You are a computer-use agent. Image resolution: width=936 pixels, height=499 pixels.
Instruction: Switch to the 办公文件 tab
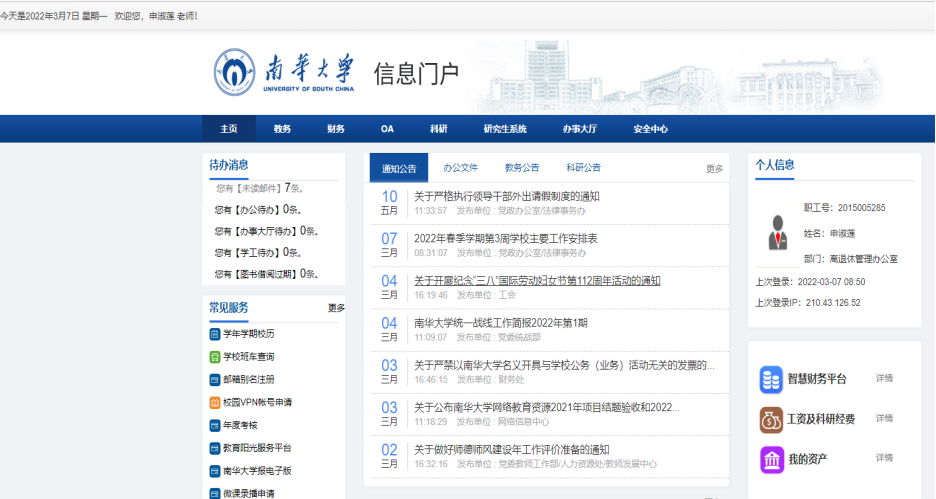461,168
